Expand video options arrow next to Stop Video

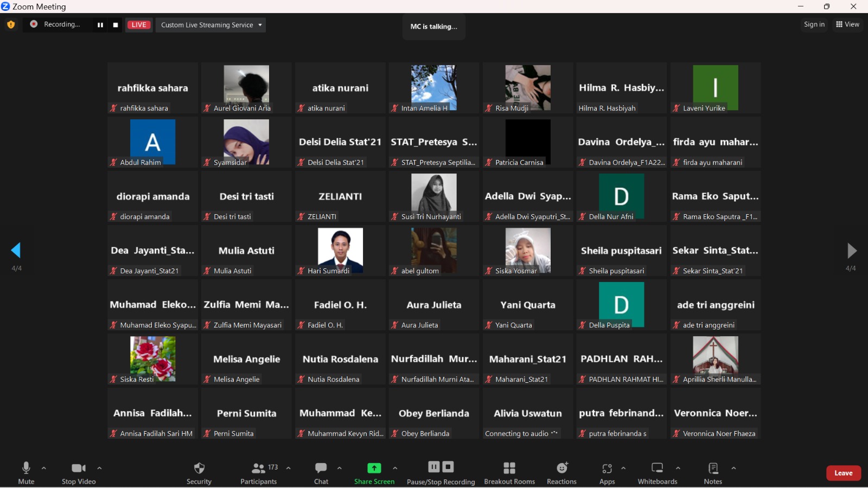(x=99, y=468)
